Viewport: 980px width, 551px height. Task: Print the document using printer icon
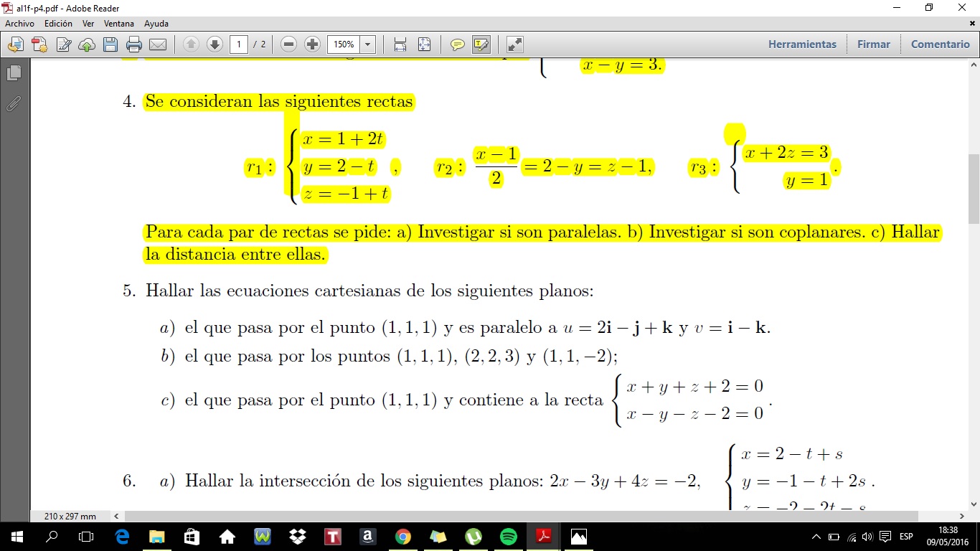tap(134, 44)
